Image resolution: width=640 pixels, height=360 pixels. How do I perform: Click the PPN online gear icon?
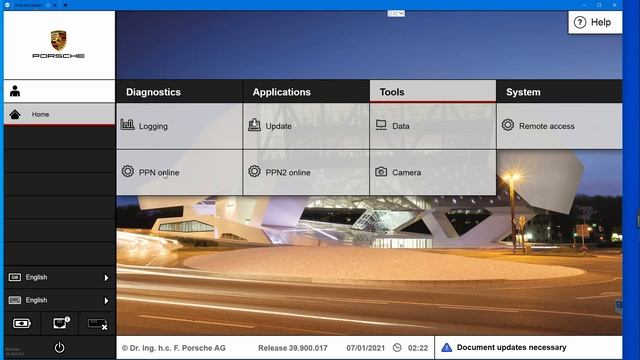128,171
